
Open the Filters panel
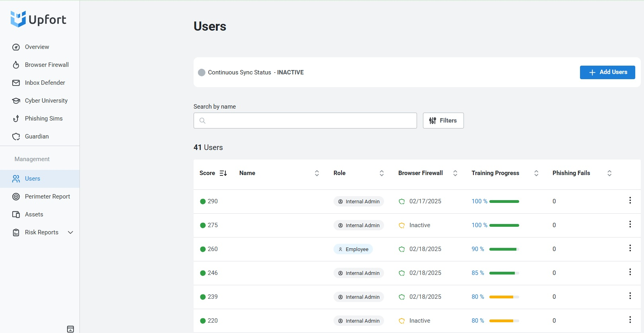pyautogui.click(x=443, y=121)
